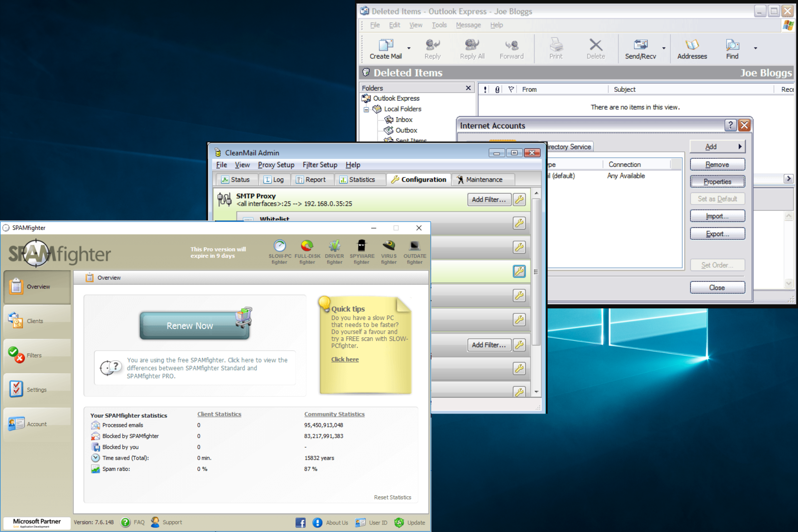Collapse Local Folders tree node
This screenshot has width=798, height=532.
point(366,110)
